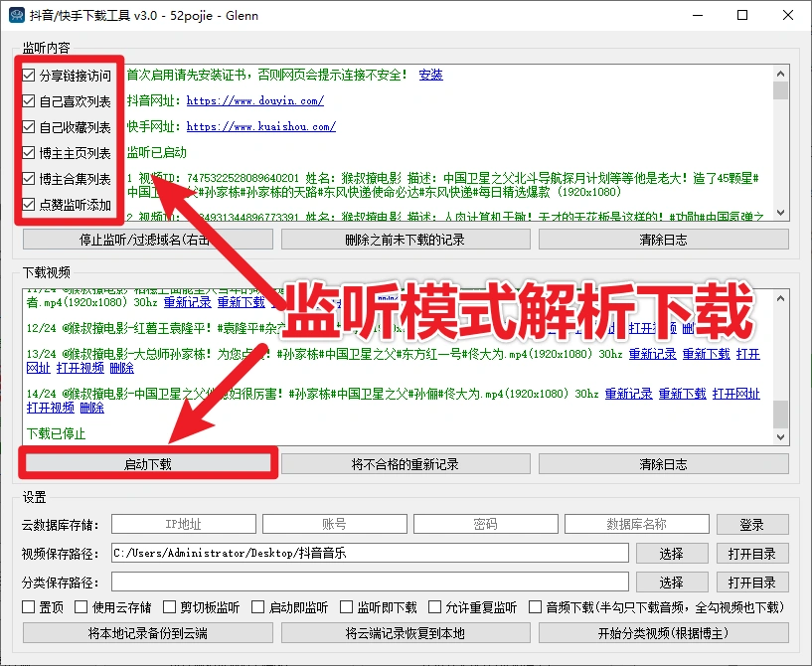The image size is (812, 666).
Task: Focus the 分类保存路径 text field
Action: (370, 582)
